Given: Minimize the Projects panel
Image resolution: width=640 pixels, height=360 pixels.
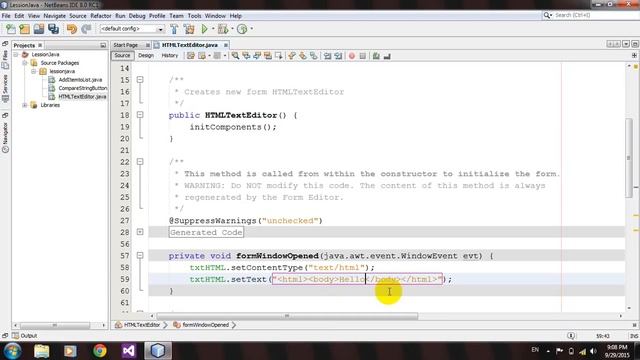Looking at the screenshot, I should click(103, 45).
